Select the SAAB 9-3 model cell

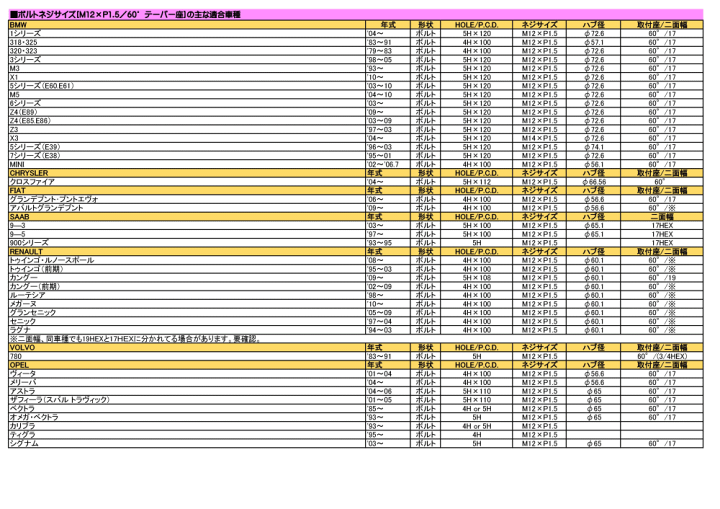187,226
